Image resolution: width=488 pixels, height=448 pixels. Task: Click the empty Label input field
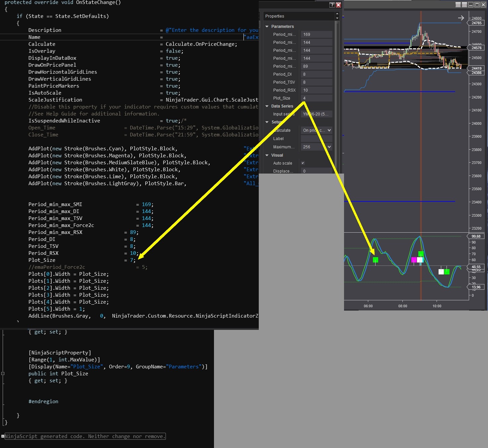pos(316,139)
